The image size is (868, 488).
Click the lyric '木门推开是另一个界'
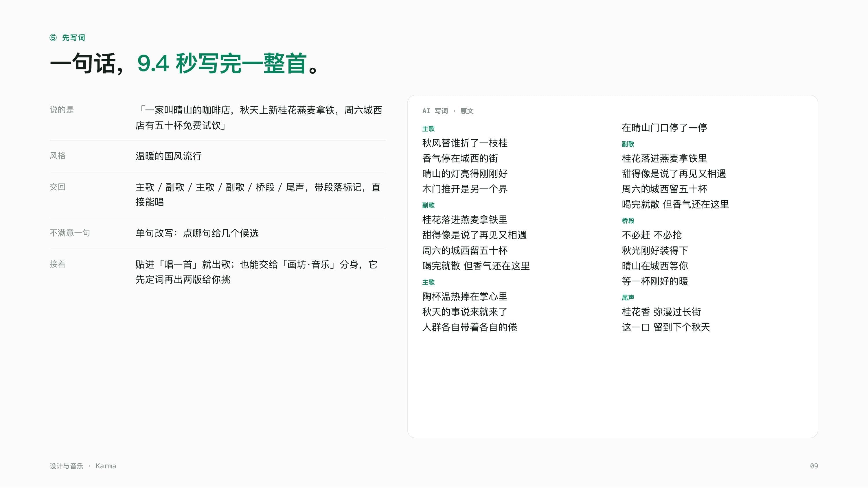pos(465,189)
